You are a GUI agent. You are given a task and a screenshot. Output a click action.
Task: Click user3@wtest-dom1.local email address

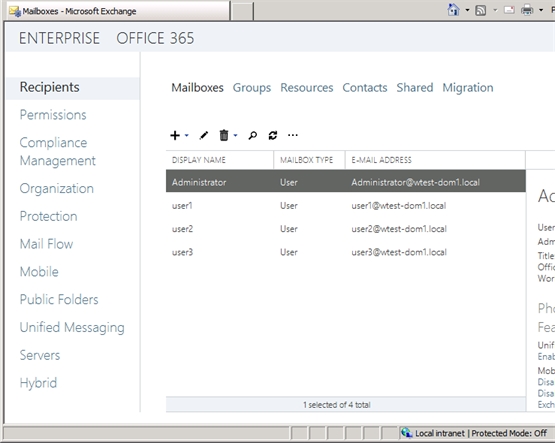tap(399, 252)
